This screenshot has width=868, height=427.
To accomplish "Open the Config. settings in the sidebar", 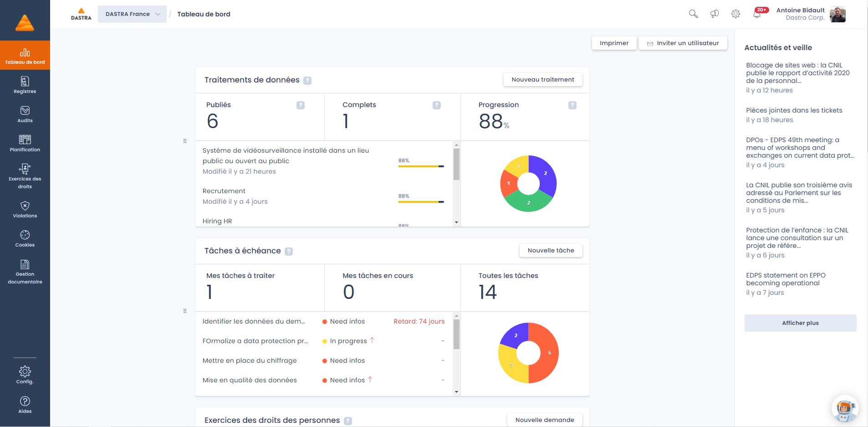I will 25,375.
